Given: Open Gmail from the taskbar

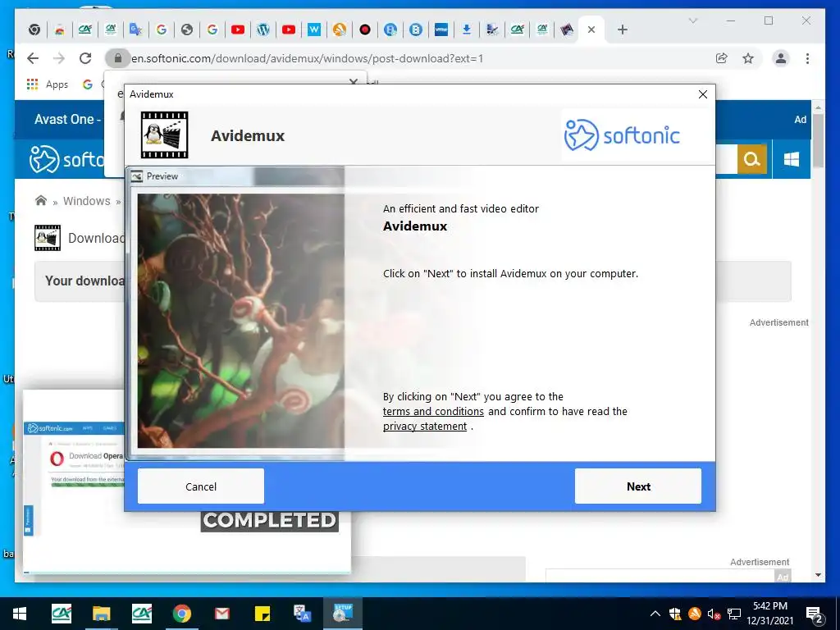Looking at the screenshot, I should tap(221, 614).
